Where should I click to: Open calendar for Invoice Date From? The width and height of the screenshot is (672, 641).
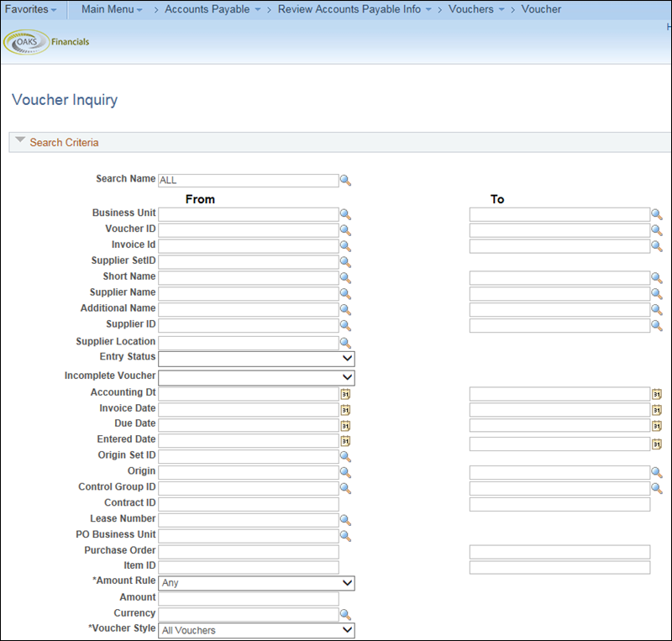tap(345, 410)
